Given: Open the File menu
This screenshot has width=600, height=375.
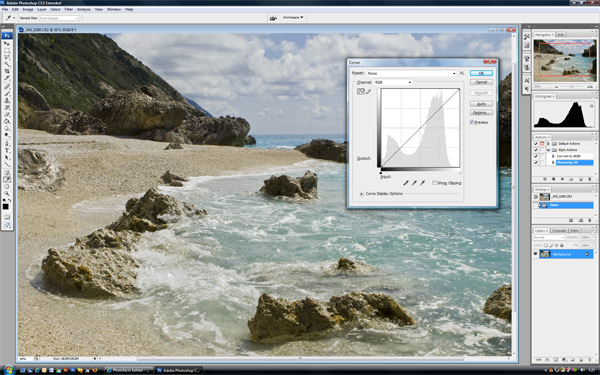Looking at the screenshot, I should [x=5, y=9].
